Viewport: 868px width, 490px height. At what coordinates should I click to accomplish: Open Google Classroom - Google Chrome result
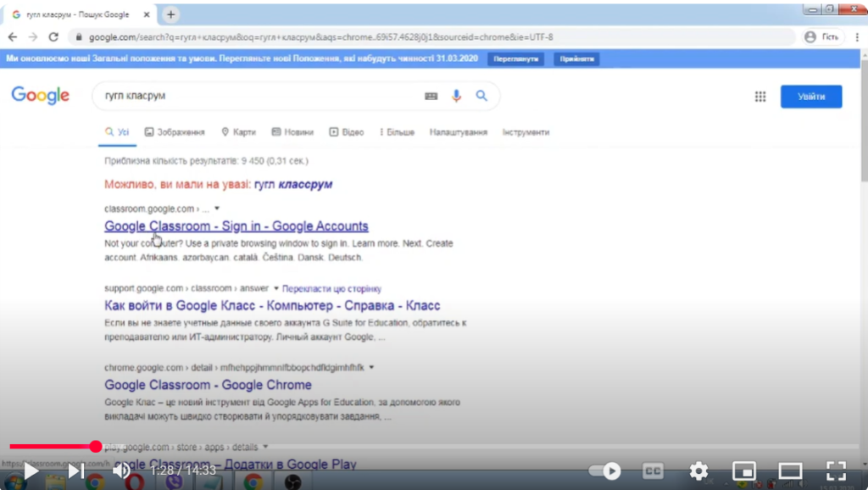coord(209,385)
